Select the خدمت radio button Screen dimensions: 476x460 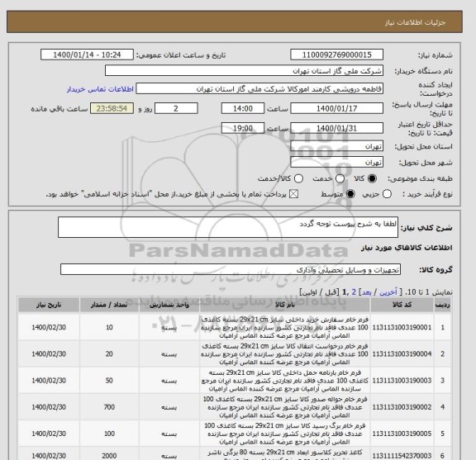pyautogui.click(x=340, y=178)
